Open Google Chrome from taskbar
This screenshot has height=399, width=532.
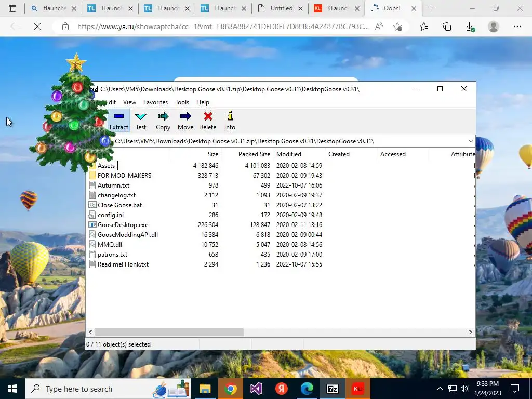pos(230,389)
